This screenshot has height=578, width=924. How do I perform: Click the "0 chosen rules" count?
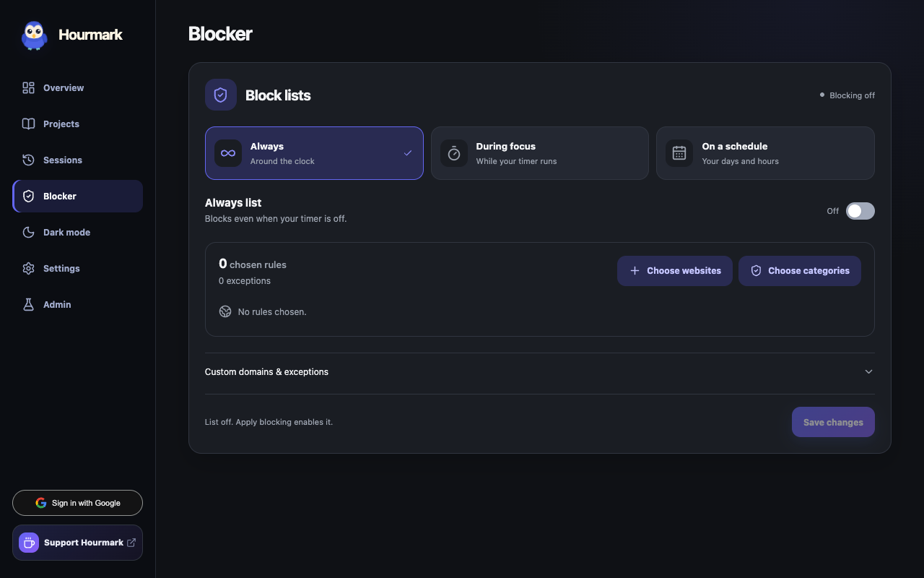pyautogui.click(x=253, y=264)
